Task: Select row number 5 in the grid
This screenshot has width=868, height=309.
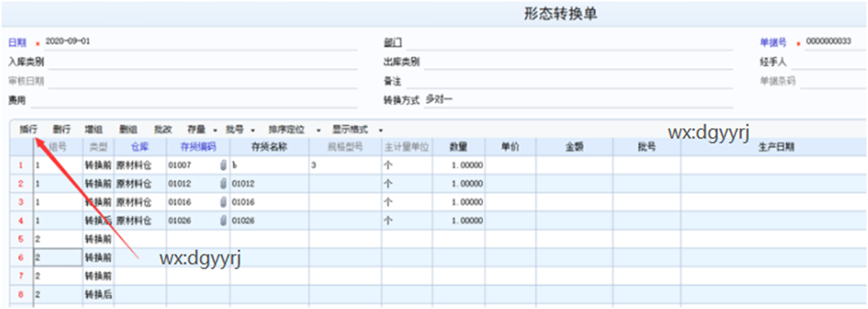Action: tap(21, 239)
